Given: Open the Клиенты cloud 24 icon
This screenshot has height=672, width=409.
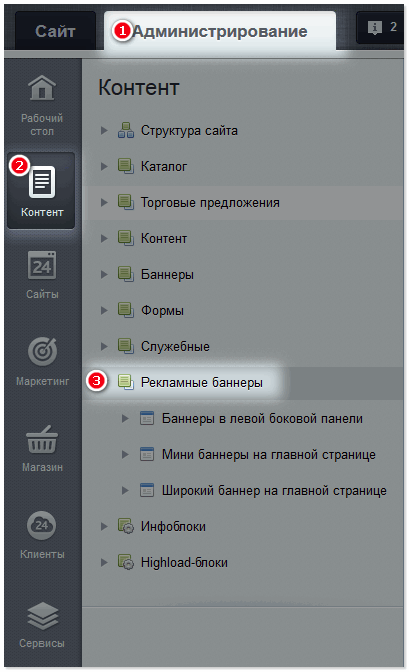Looking at the screenshot, I should [42, 525].
